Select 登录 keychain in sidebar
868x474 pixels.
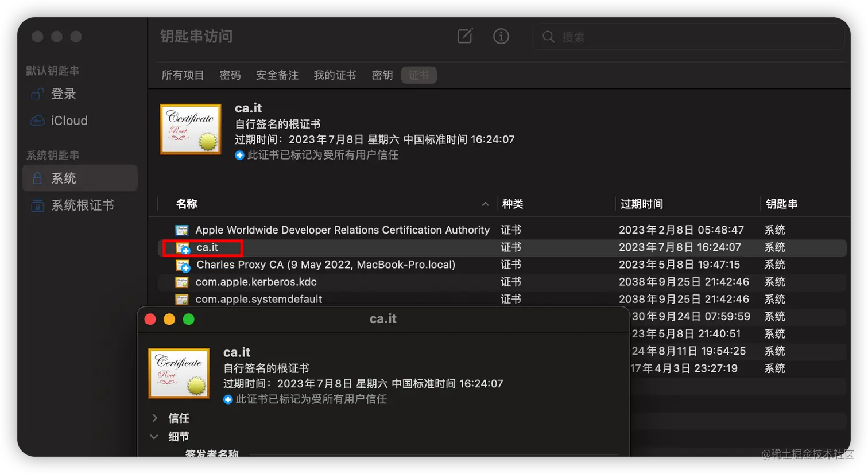coord(80,94)
